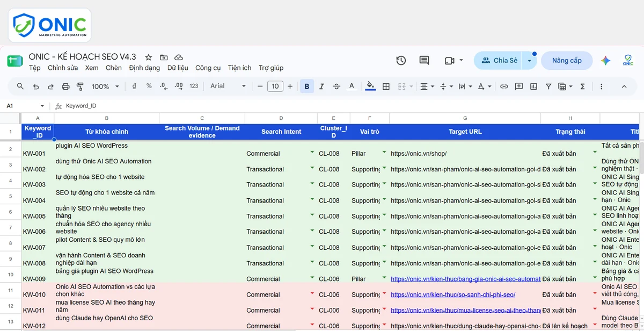Start a Meet video call
Viewport: 644px width, 331px height.
(450, 61)
